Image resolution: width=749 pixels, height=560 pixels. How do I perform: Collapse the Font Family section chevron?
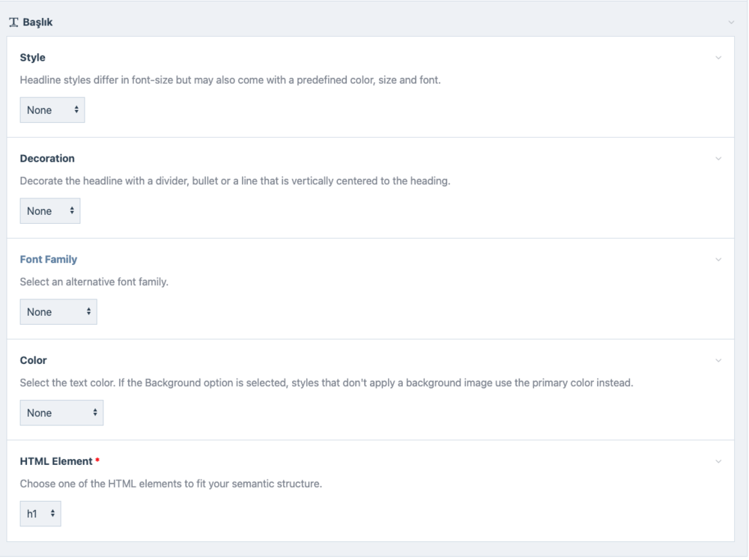[718, 260]
